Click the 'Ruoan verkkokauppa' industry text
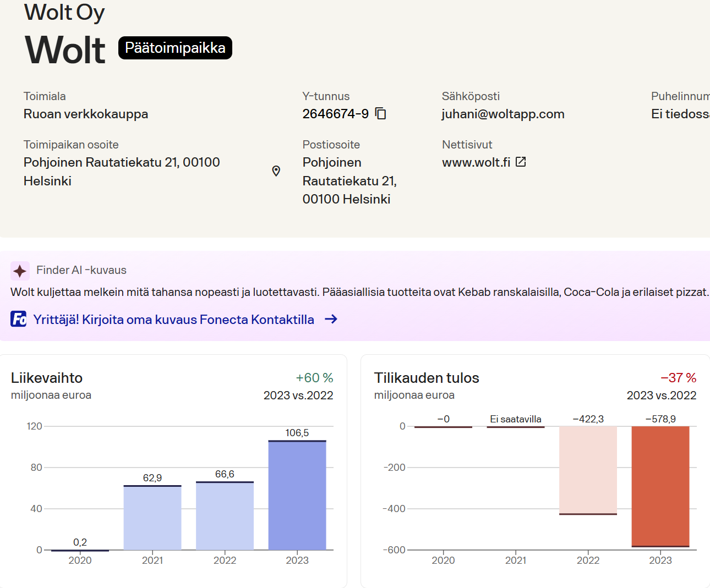Viewport: 710px width, 588px height. click(86, 114)
